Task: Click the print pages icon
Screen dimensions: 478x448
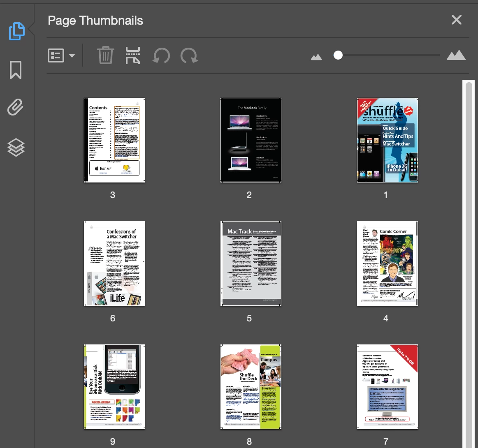Action: [x=133, y=55]
